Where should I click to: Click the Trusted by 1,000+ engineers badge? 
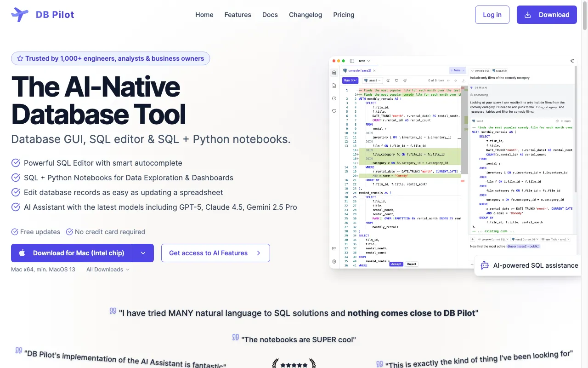click(111, 58)
